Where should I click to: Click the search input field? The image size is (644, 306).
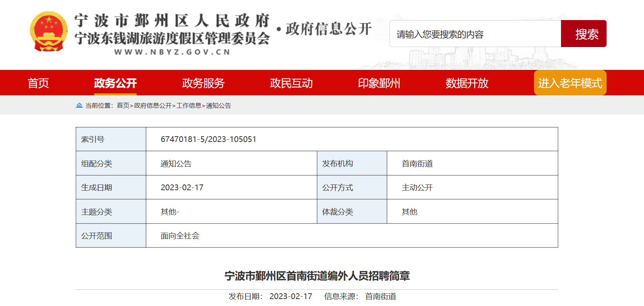475,34
